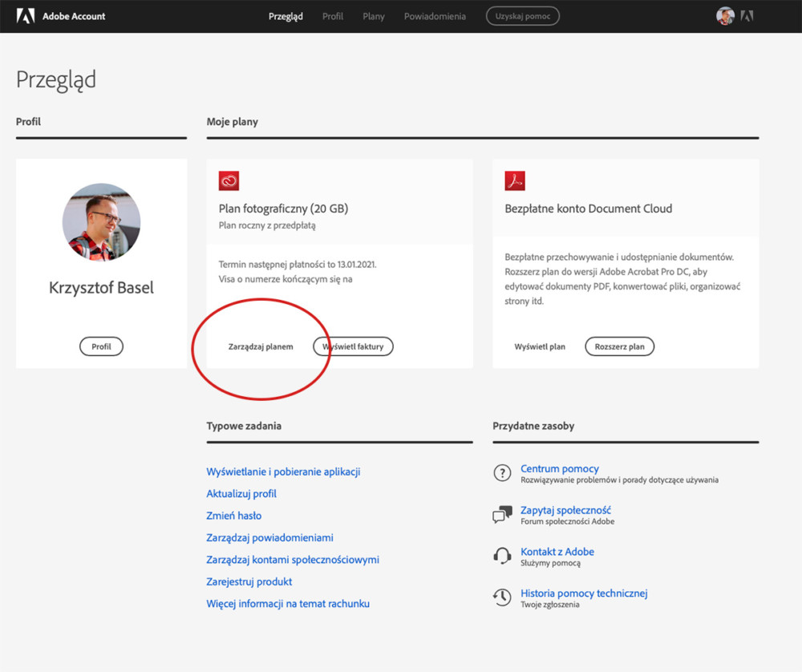
Task: Click the Rozszerz plan button
Action: click(x=619, y=346)
